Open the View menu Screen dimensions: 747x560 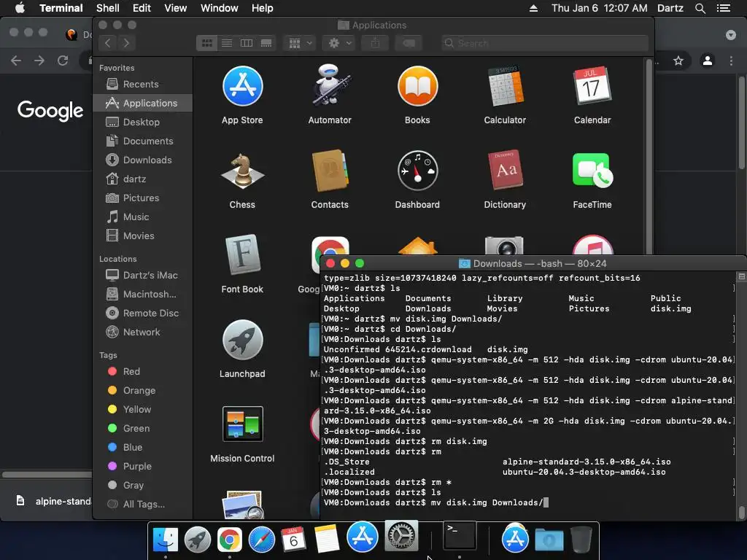click(175, 8)
